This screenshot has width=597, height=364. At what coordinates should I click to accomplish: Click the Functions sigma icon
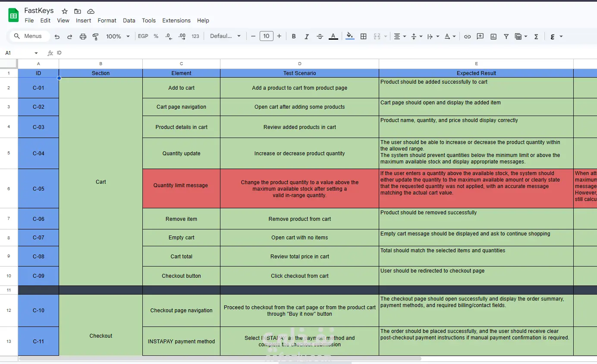point(536,37)
